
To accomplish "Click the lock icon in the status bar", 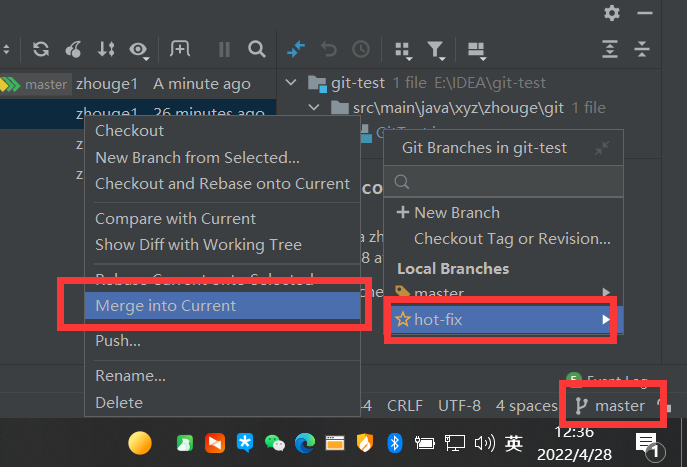I will 665,406.
